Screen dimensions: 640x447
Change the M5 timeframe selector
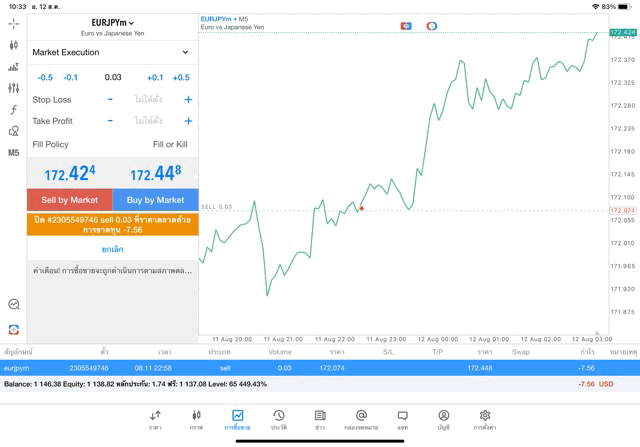tap(14, 153)
